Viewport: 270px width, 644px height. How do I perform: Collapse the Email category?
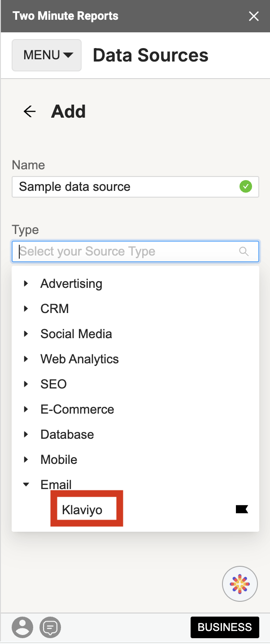tap(26, 485)
